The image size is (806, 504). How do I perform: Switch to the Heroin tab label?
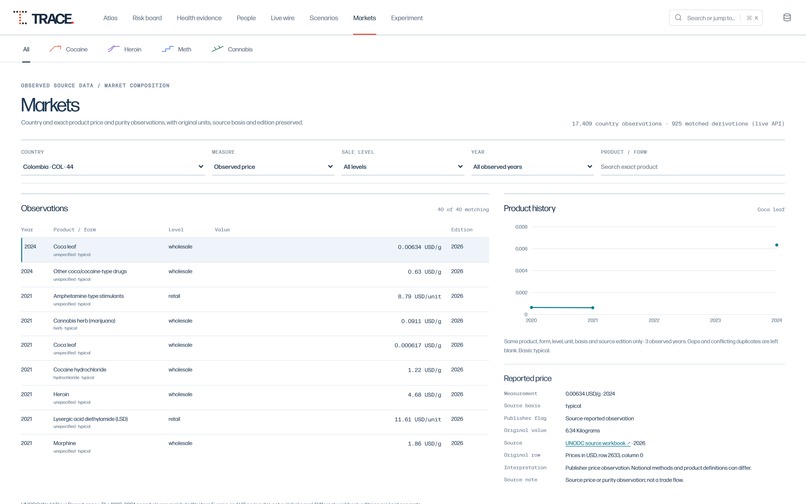(x=133, y=49)
